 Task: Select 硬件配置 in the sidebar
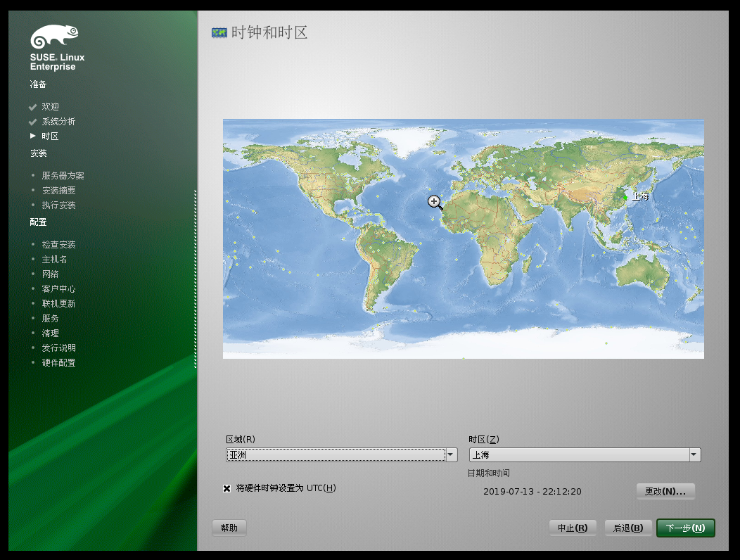(58, 362)
